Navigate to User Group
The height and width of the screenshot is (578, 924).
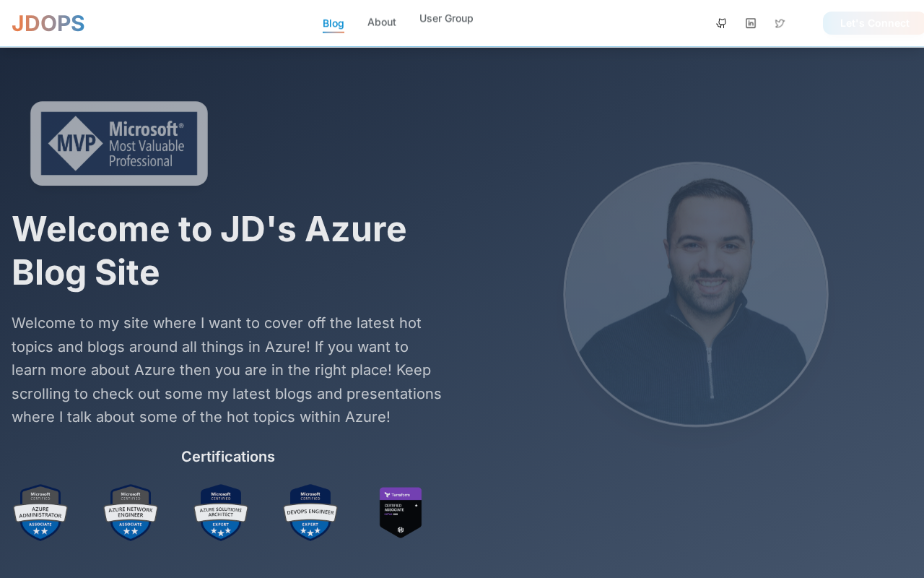coord(446,19)
